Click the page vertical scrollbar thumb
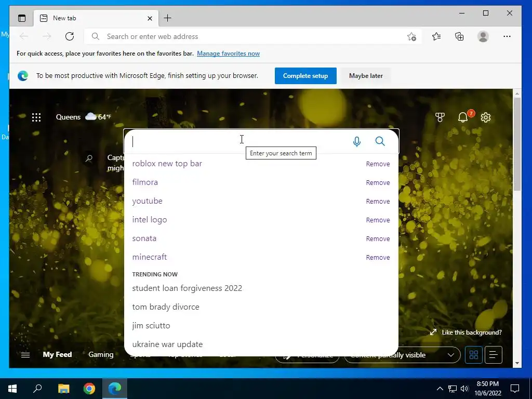The width and height of the screenshot is (532, 399). [517, 144]
